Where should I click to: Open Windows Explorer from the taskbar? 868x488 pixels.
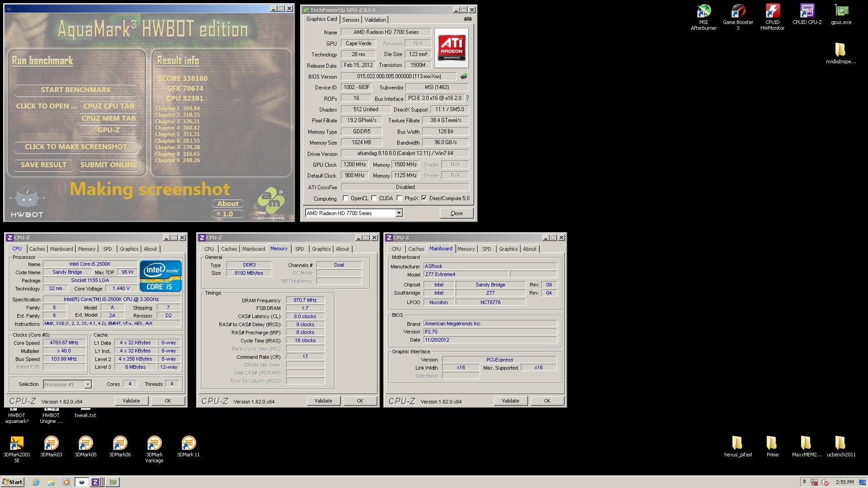(x=51, y=482)
